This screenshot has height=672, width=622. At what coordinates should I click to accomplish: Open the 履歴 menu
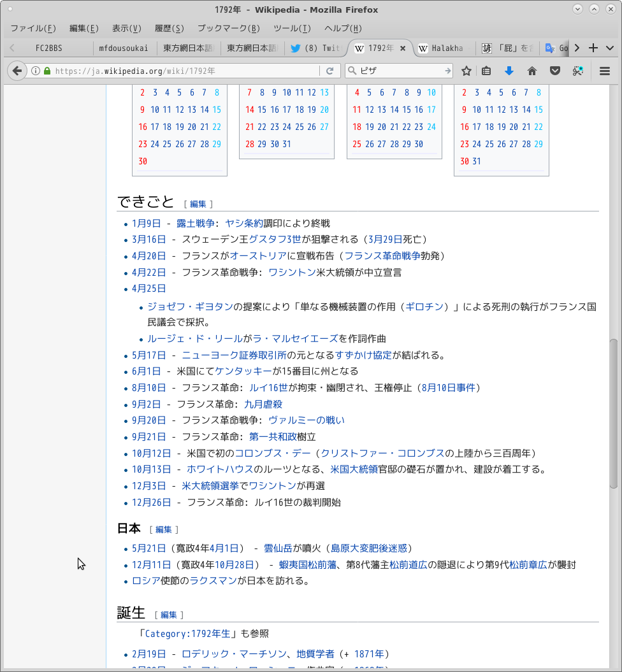coord(170,28)
